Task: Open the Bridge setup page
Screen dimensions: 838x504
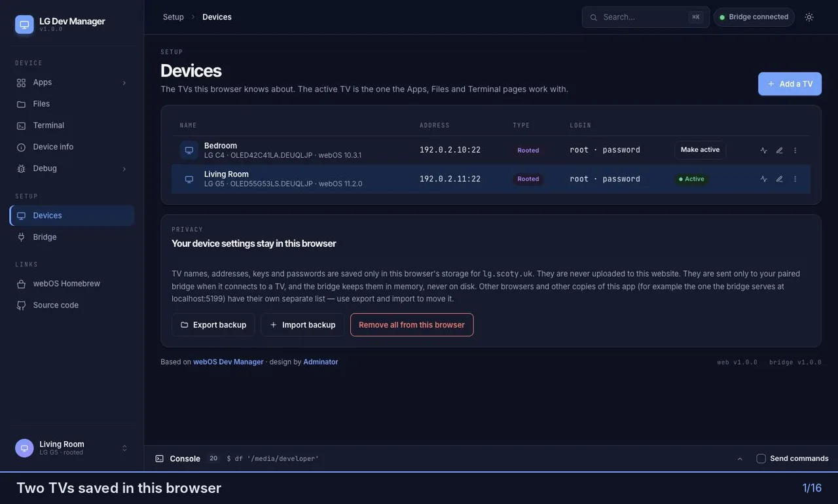Action: click(x=72, y=237)
